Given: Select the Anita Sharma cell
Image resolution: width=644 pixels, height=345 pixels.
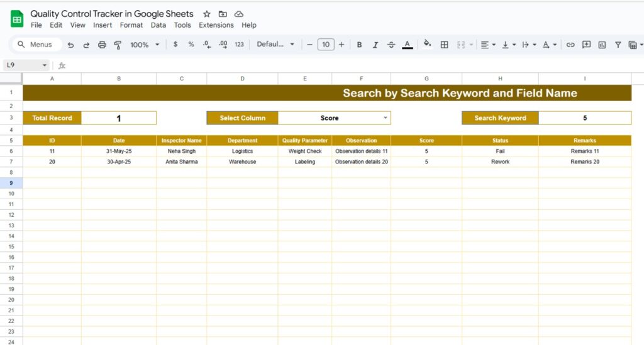Looking at the screenshot, I should (182, 162).
